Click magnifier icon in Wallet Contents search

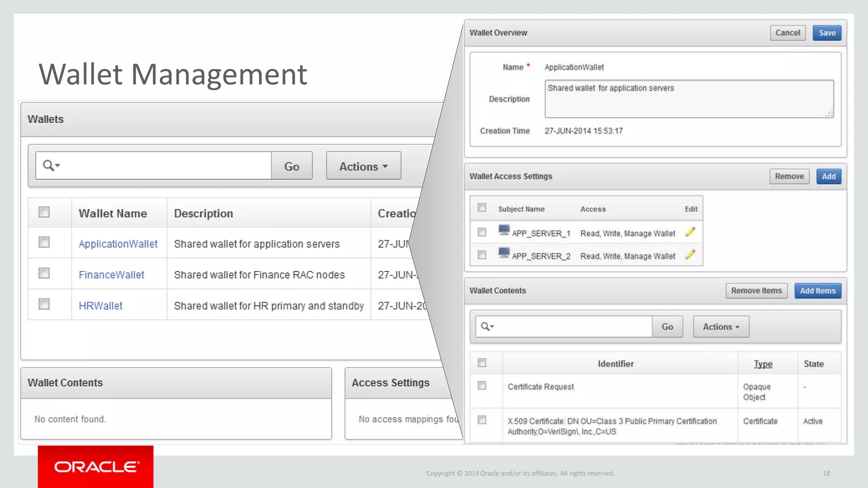(x=485, y=326)
